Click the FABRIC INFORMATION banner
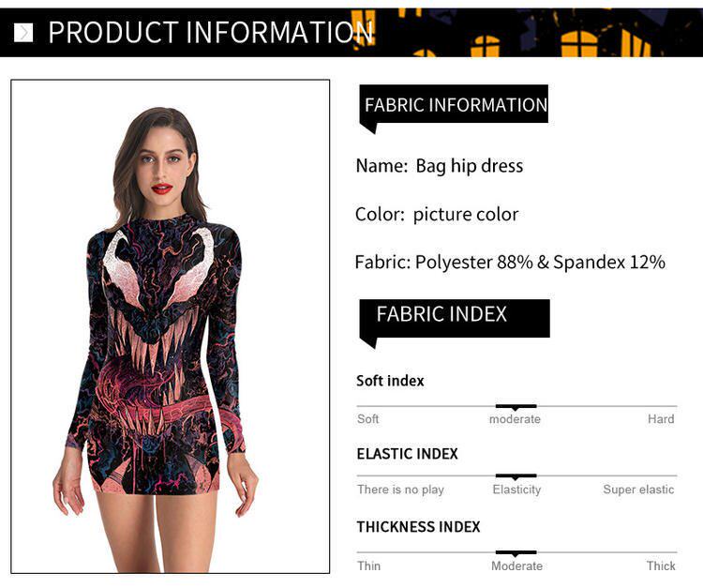The image size is (703, 588). pos(454,105)
